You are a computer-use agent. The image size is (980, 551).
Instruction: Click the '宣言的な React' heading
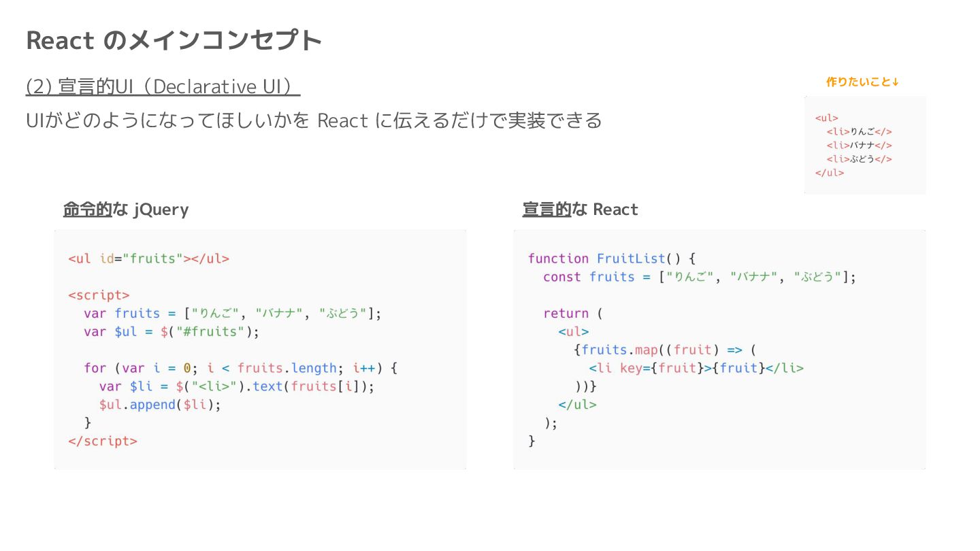pos(581,210)
